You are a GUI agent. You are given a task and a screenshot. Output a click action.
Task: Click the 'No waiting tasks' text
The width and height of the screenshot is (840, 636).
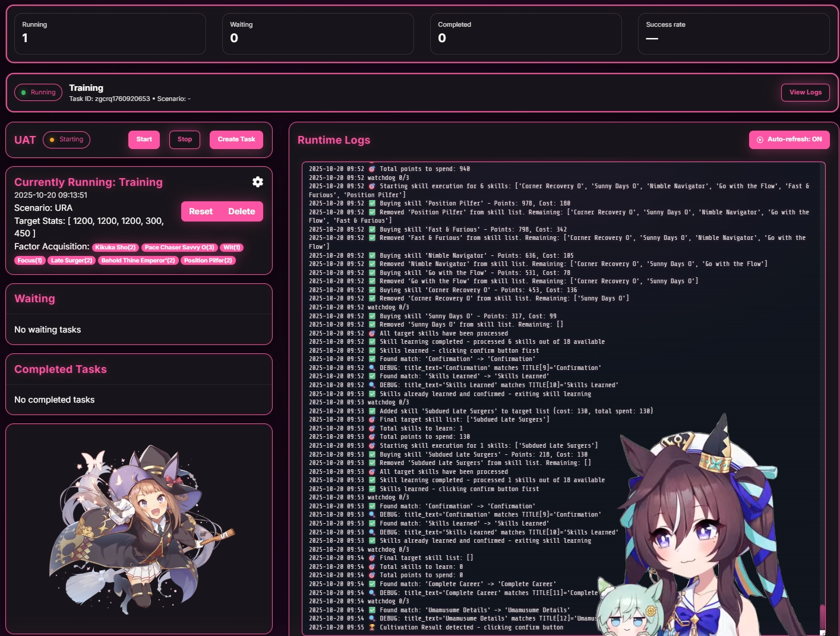pyautogui.click(x=48, y=330)
